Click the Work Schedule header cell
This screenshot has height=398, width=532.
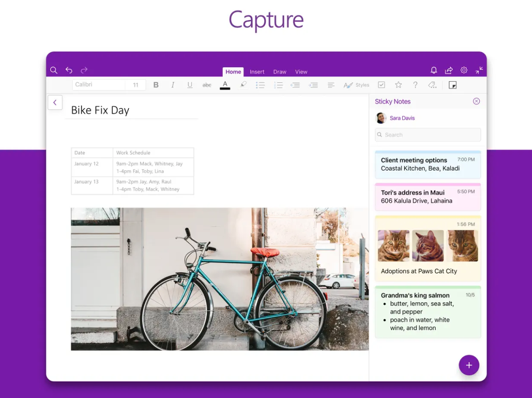(153, 153)
